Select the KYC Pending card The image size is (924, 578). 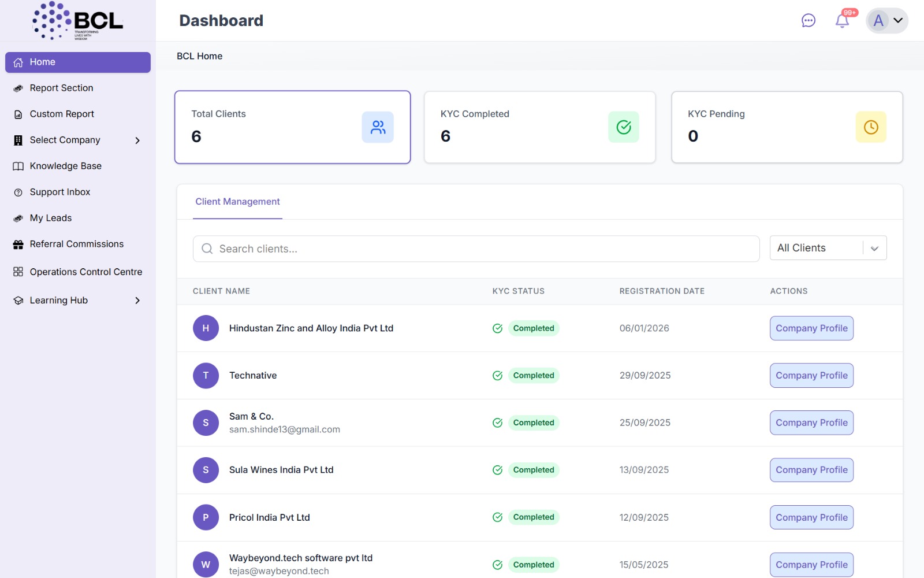[787, 127]
